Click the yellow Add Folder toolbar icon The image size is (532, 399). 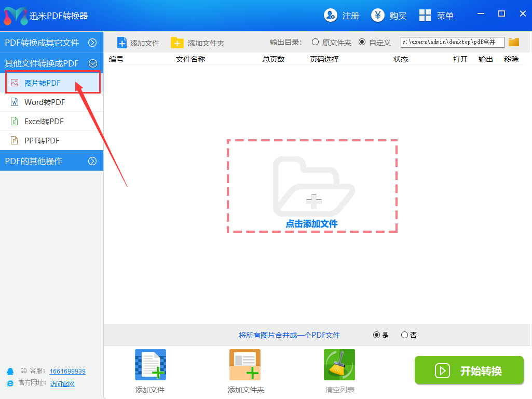pos(178,43)
